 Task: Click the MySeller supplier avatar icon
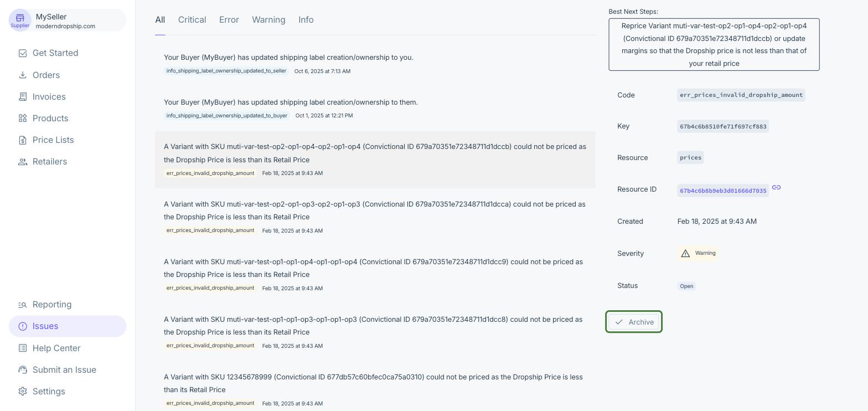pos(20,20)
